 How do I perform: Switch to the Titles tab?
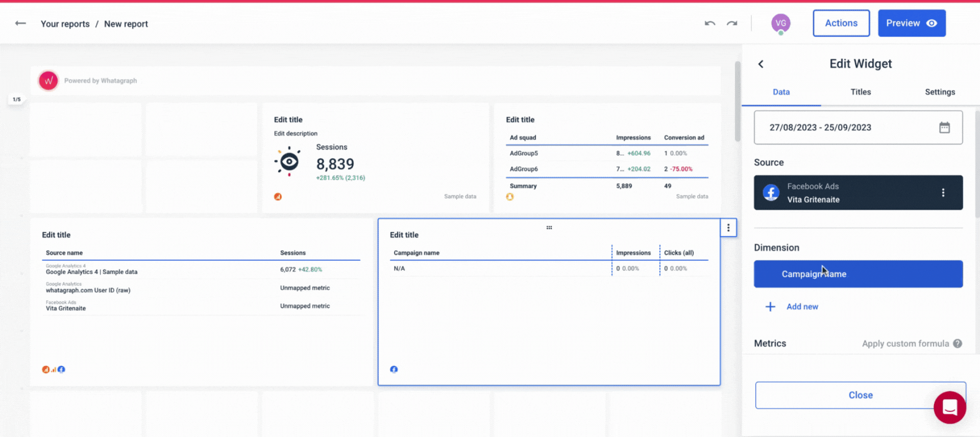pos(861,92)
